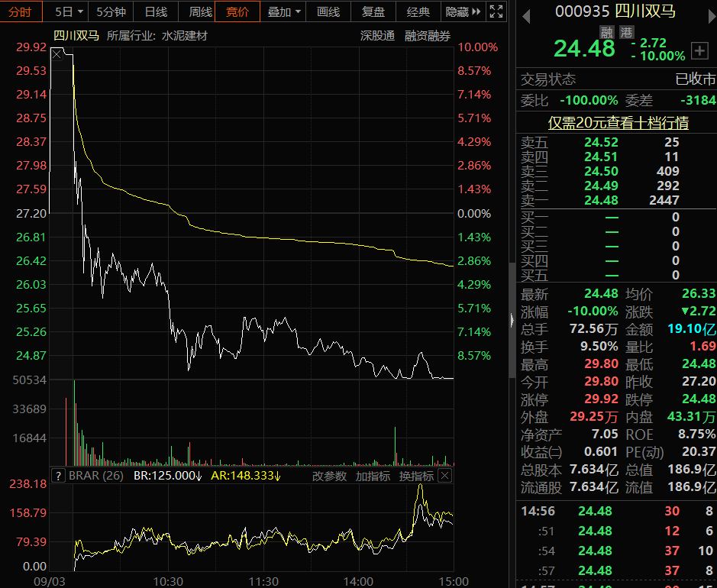Click 改参数 to edit indicator parameters
The height and width of the screenshot is (588, 717).
pos(329,476)
